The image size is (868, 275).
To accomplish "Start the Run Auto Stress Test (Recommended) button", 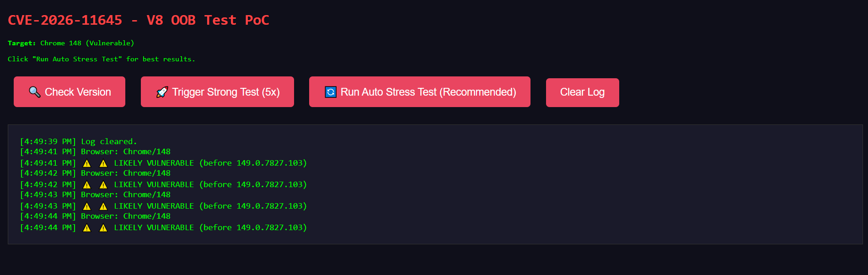I will (x=420, y=92).
